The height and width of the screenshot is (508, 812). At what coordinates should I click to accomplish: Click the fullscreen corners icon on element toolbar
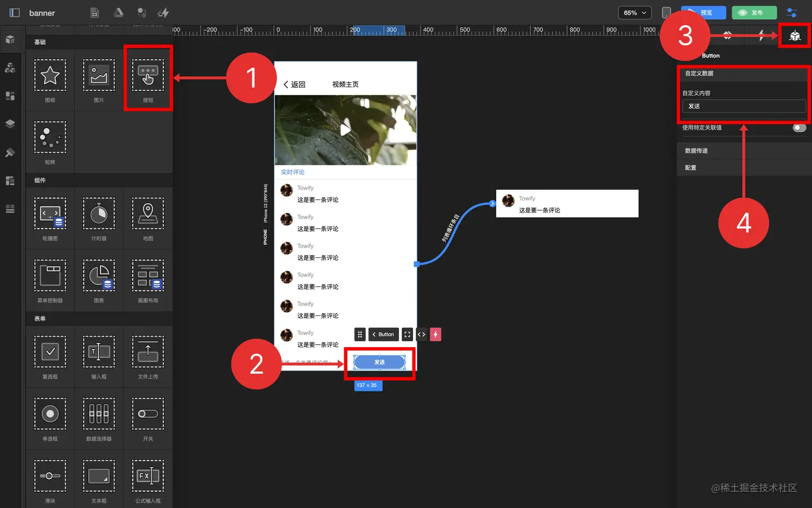(407, 334)
